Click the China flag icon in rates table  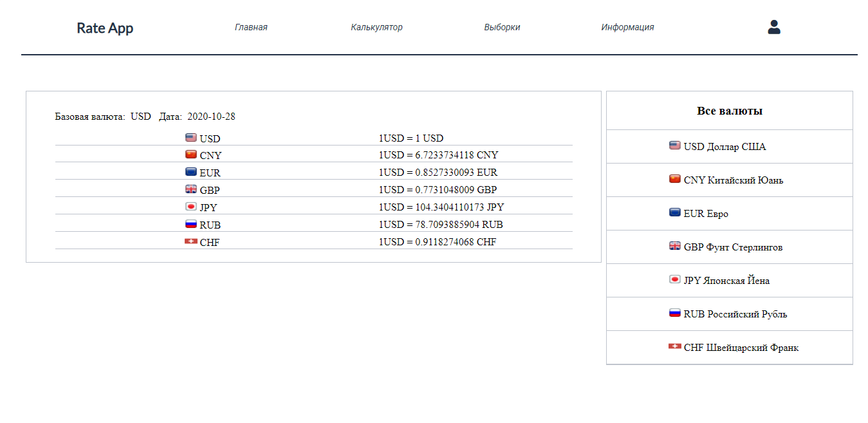click(190, 155)
